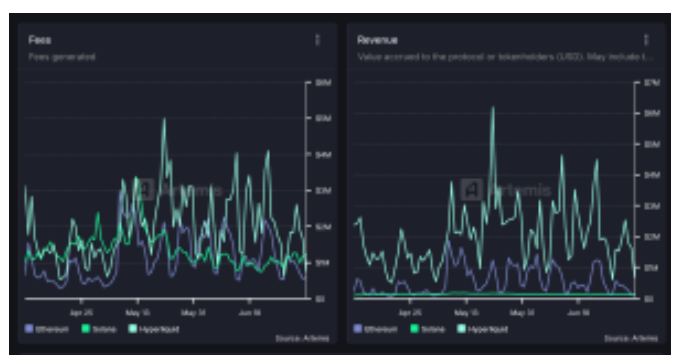Click the $0 label on Revenue y-axis
685x361 pixels.
pos(649,299)
